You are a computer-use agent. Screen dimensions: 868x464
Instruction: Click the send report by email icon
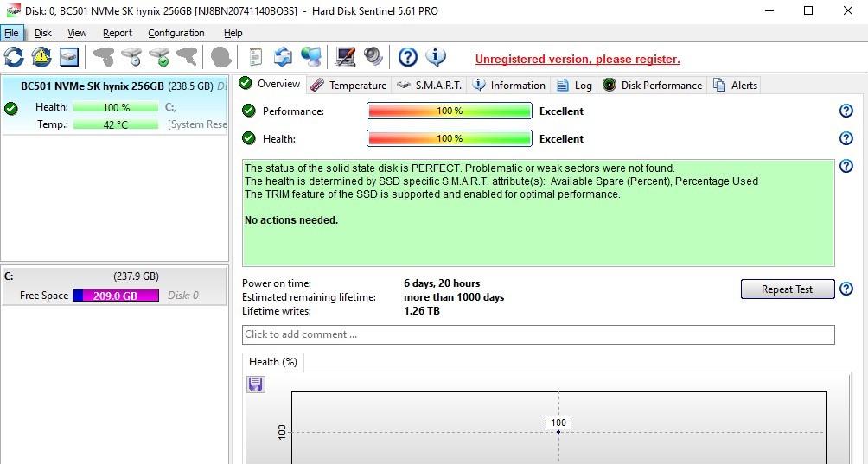pyautogui.click(x=283, y=56)
